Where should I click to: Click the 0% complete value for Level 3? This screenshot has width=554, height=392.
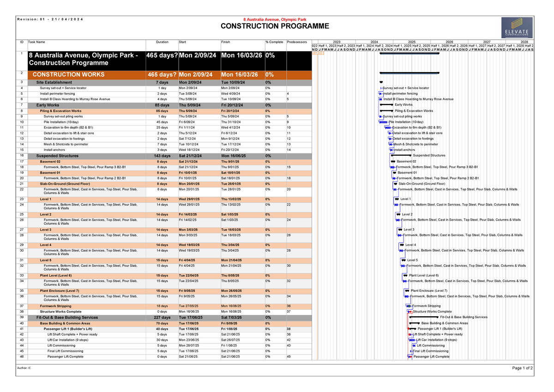pyautogui.click(x=267, y=229)
